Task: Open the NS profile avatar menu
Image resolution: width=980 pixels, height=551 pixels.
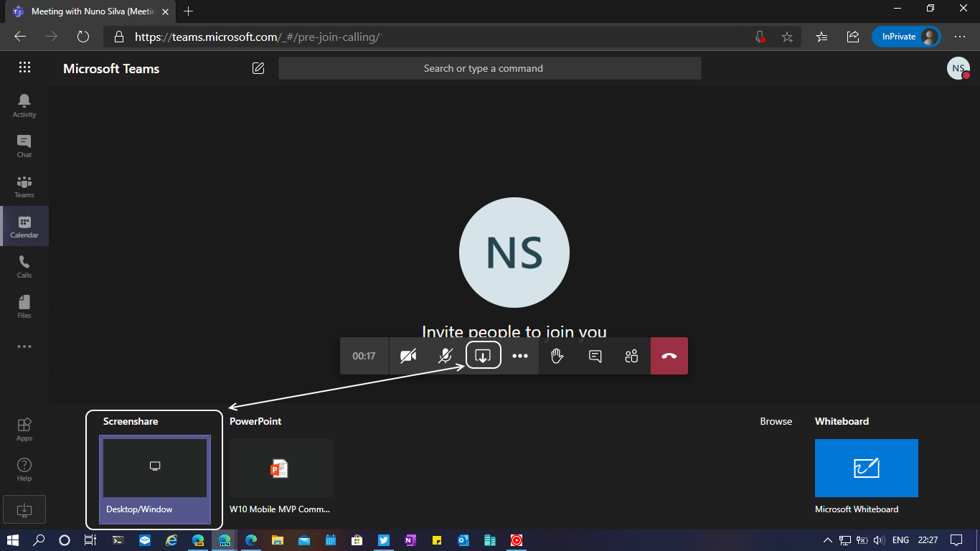Action: 958,68
